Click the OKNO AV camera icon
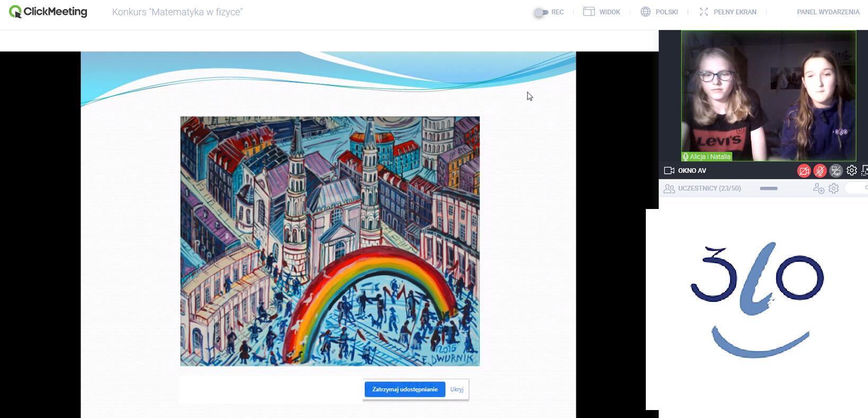 tap(669, 171)
